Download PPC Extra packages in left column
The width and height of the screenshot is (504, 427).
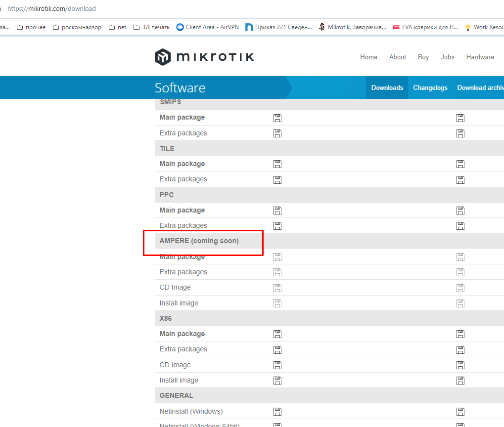coord(277,226)
